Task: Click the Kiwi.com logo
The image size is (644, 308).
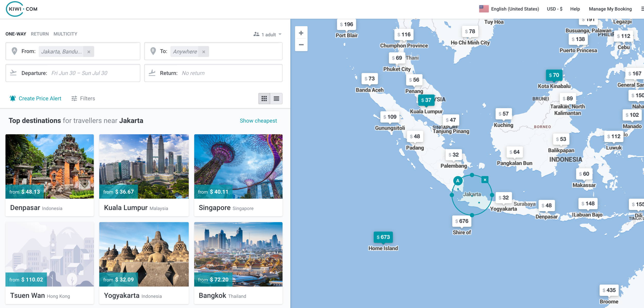Action: [22, 9]
